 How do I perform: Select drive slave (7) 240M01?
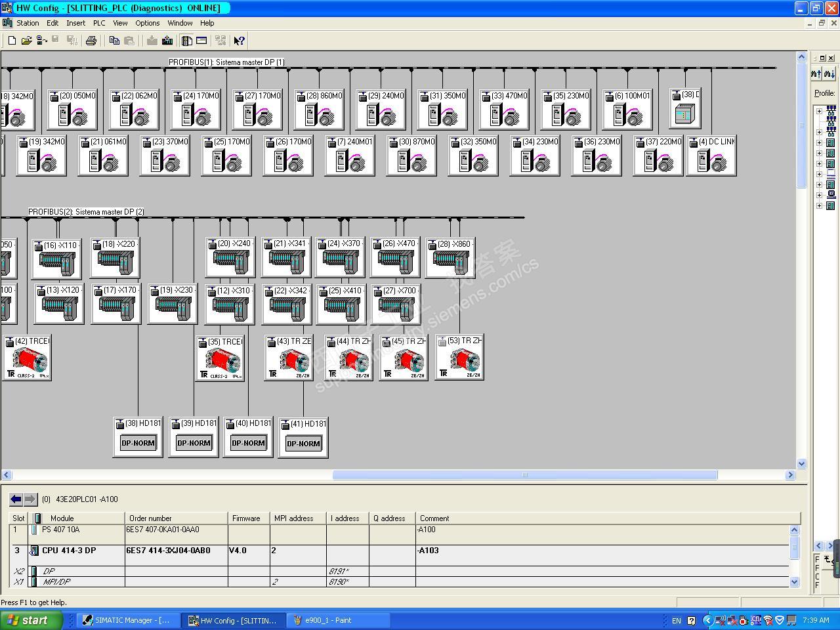[x=350, y=155]
